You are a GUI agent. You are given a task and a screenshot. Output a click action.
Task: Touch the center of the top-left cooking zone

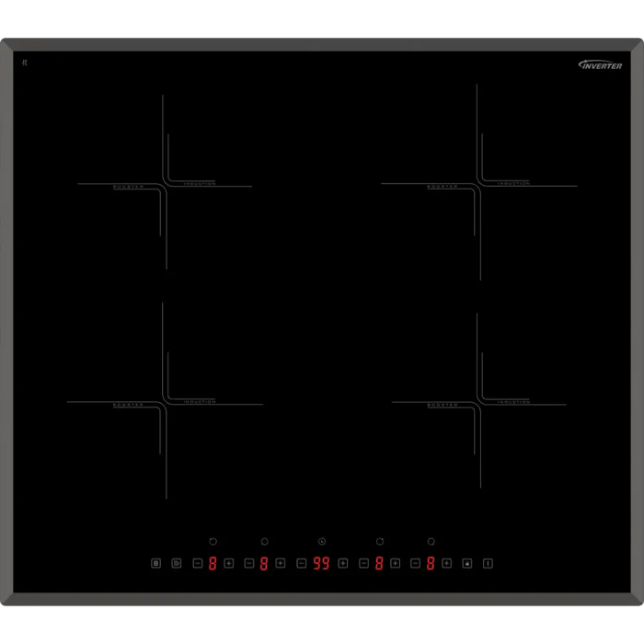tap(165, 184)
